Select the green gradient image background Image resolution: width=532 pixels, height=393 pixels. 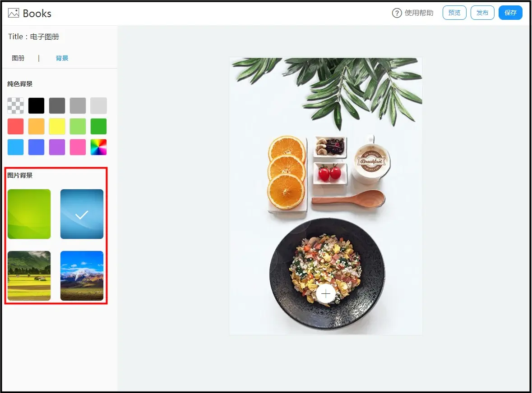[x=29, y=214]
